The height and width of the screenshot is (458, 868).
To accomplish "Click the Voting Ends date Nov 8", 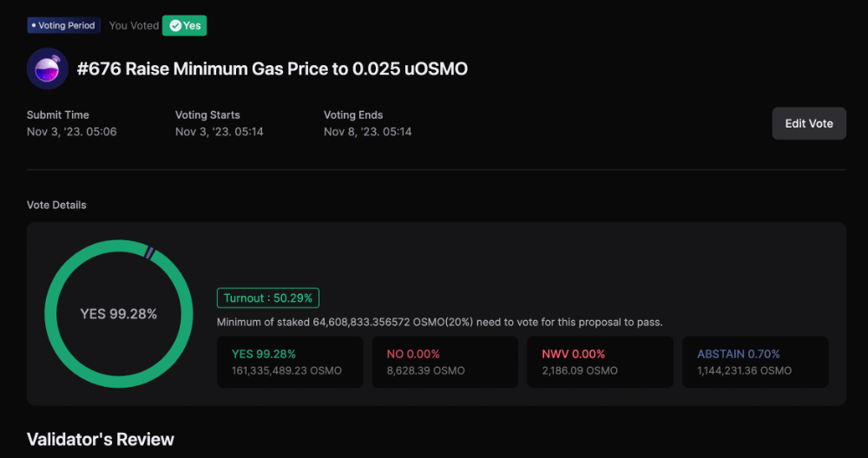I will [x=367, y=132].
